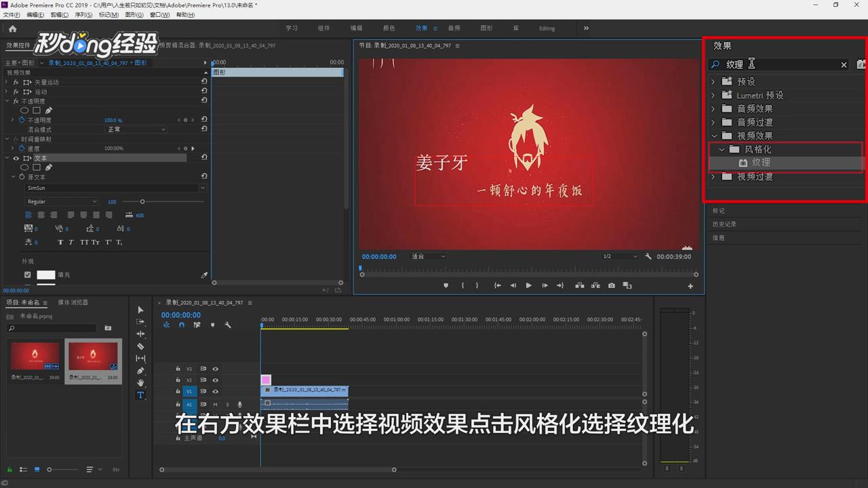Viewport: 868px width, 488px height.
Task: Switch to 媒体浏览器 tab
Action: pos(73,302)
